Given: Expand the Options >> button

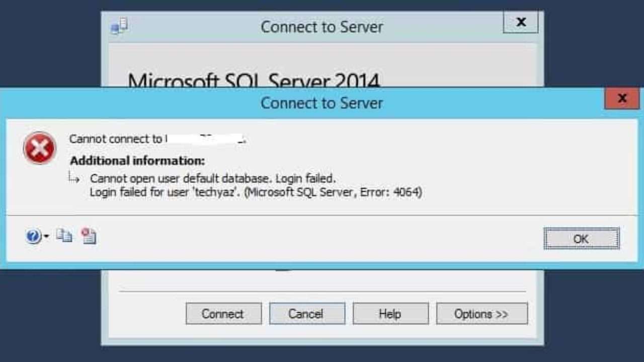Looking at the screenshot, I should (482, 314).
